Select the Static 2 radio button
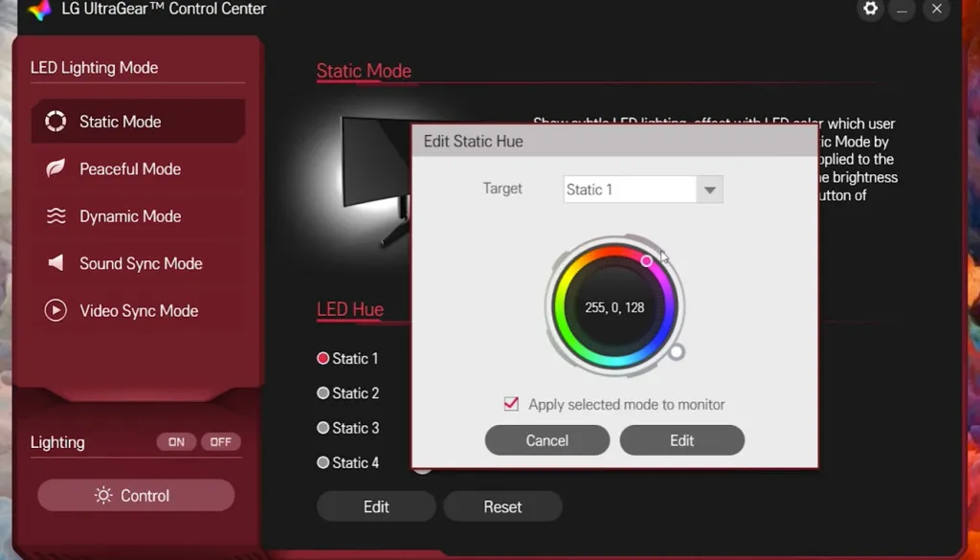 [323, 393]
